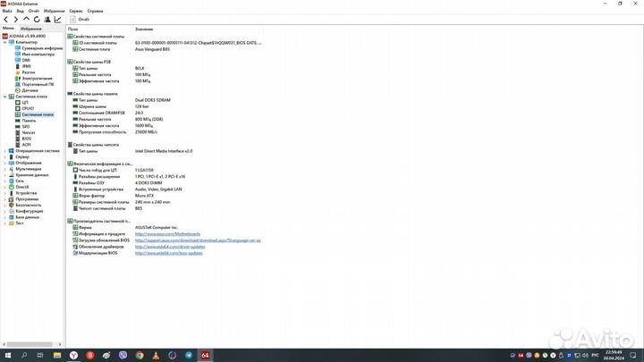Click the Back navigation arrow in toolbar
The image size is (644, 362).
[4, 19]
